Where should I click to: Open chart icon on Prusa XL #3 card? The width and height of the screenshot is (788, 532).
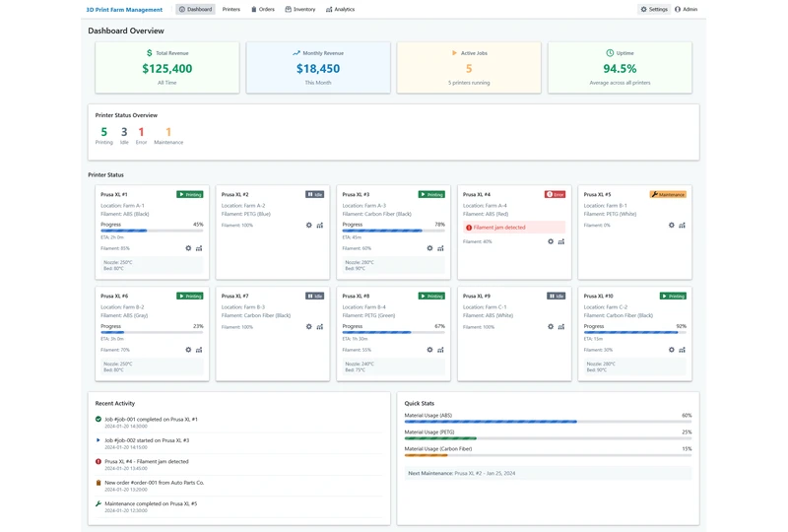440,248
